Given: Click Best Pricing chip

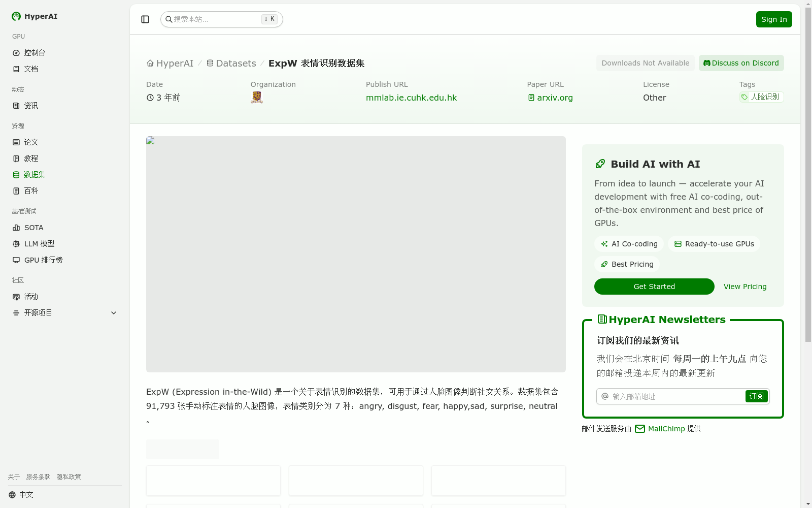Looking at the screenshot, I should point(627,264).
